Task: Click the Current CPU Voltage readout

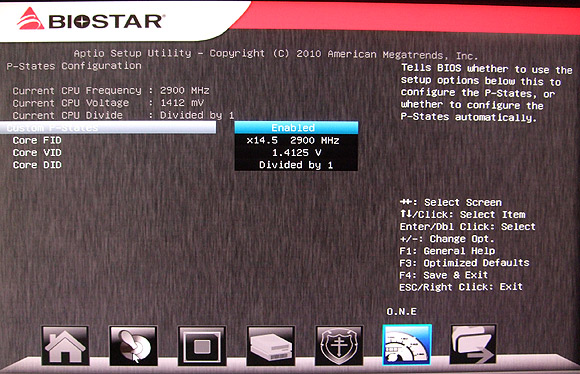Action: point(108,103)
